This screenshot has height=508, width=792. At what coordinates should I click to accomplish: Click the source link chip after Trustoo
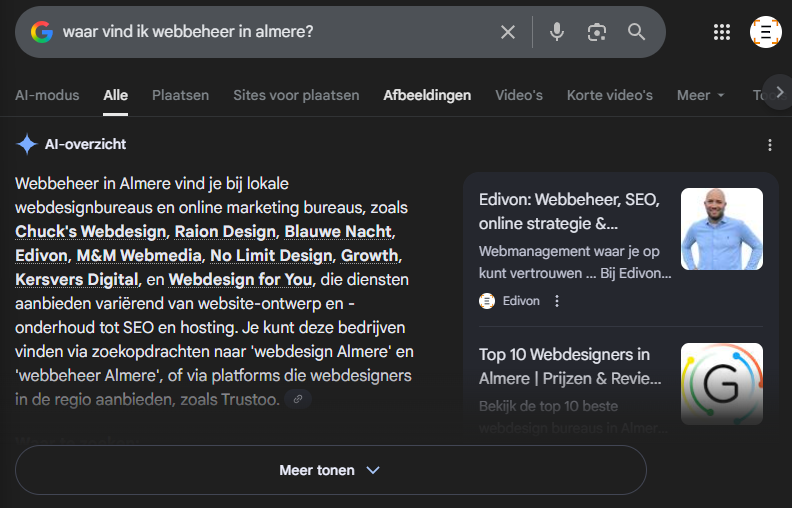tap(298, 399)
